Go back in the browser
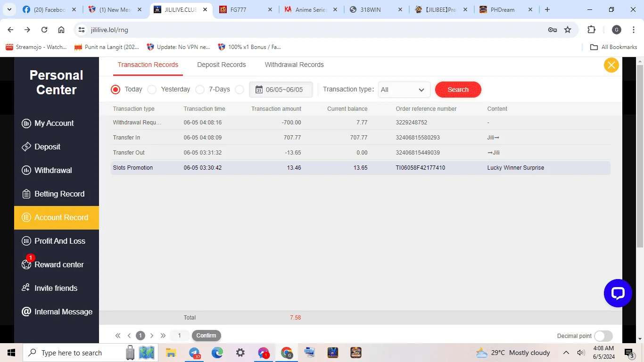 [x=10, y=30]
